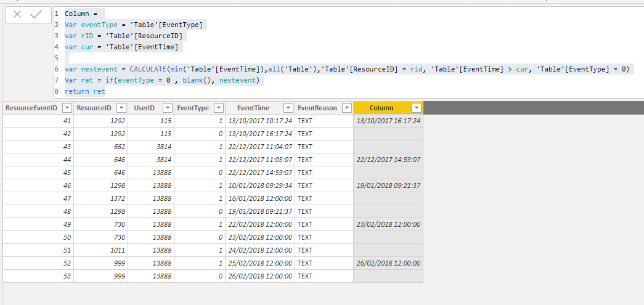Image resolution: width=644 pixels, height=305 pixels.
Task: Click EventTime cell 10/01/2018 09:29:34
Action: (260, 185)
